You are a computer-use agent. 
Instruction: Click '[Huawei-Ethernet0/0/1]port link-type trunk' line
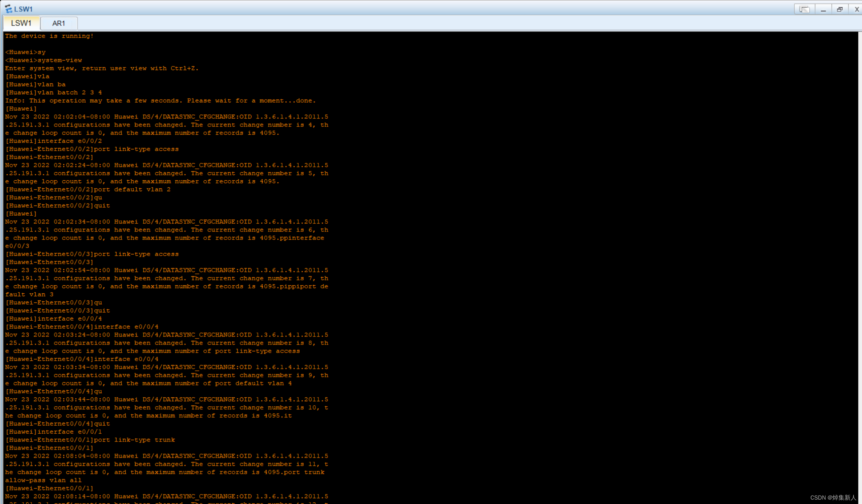[x=90, y=440]
